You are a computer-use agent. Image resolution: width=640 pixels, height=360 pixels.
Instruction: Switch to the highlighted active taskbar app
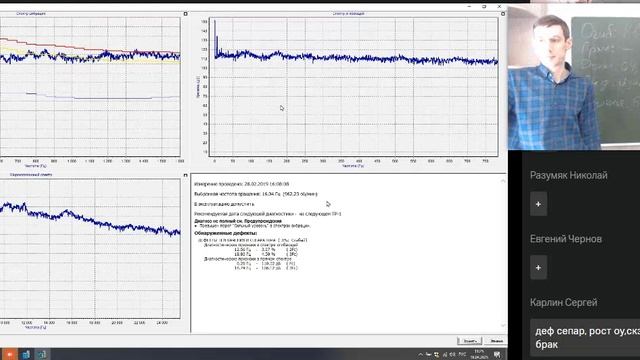click(42, 354)
